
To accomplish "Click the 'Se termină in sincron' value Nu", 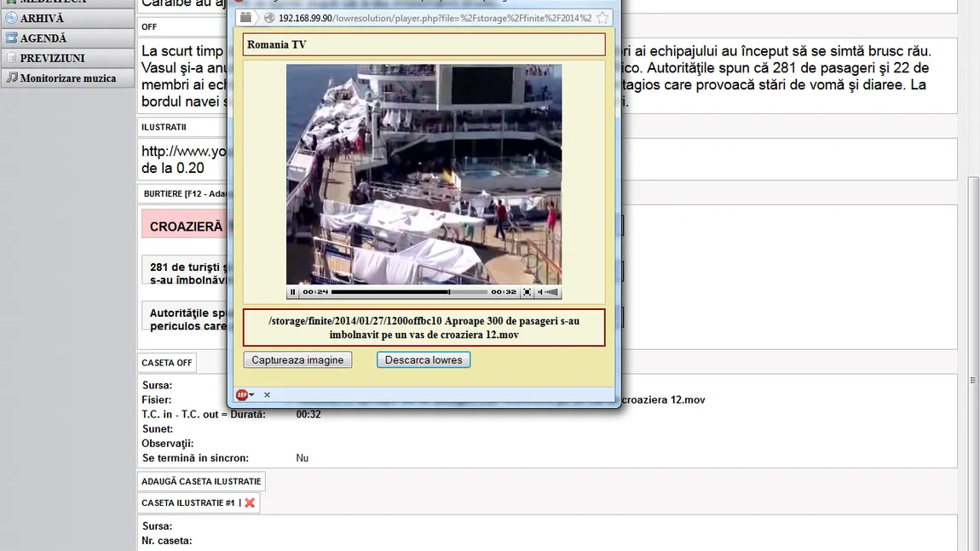I will [302, 458].
